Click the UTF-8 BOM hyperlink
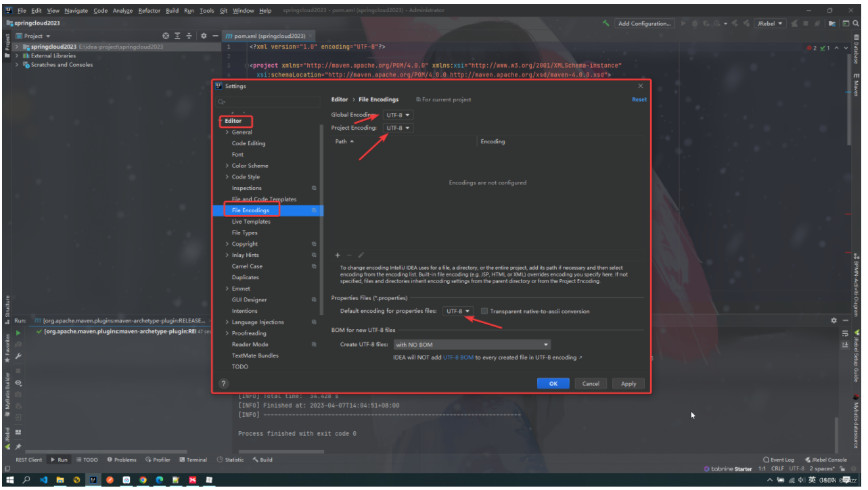868x490 pixels. (x=458, y=358)
